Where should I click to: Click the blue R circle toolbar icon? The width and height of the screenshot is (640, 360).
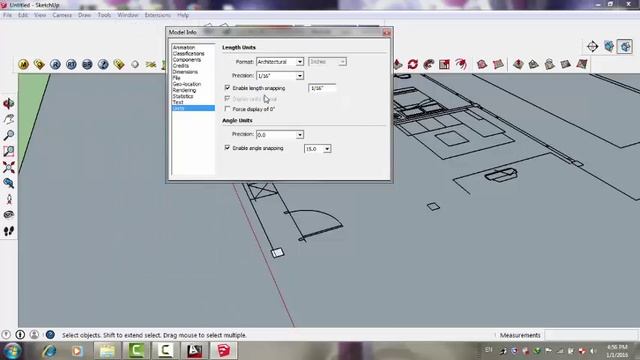[55, 64]
